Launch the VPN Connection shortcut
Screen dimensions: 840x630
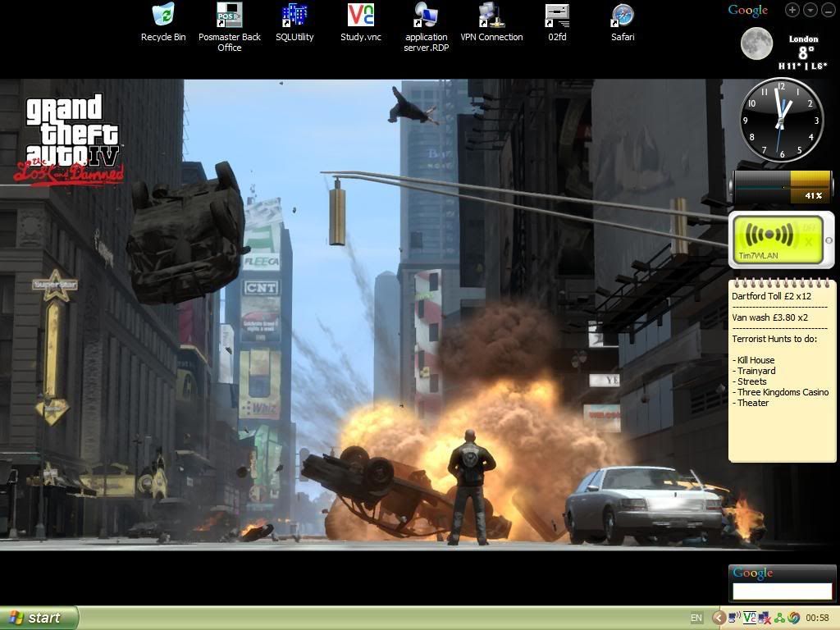(491, 22)
